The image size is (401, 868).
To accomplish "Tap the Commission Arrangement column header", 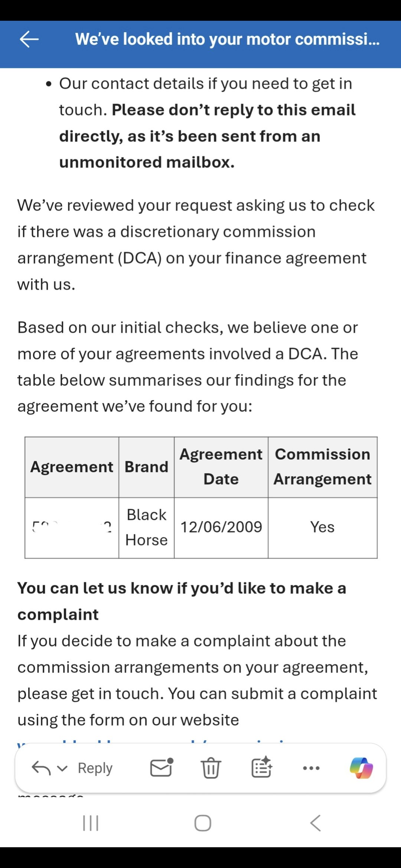I will tap(322, 467).
